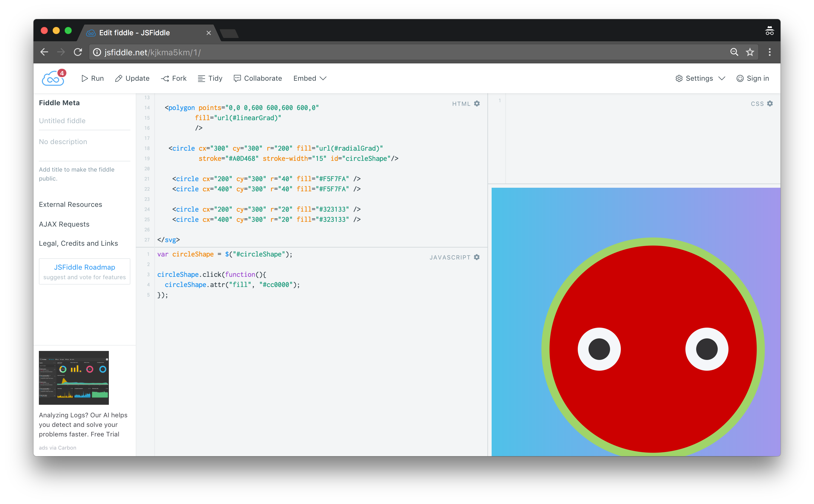Screen dimensions: 814x504
Task: Tidy the code formatting
Action: (x=210, y=78)
